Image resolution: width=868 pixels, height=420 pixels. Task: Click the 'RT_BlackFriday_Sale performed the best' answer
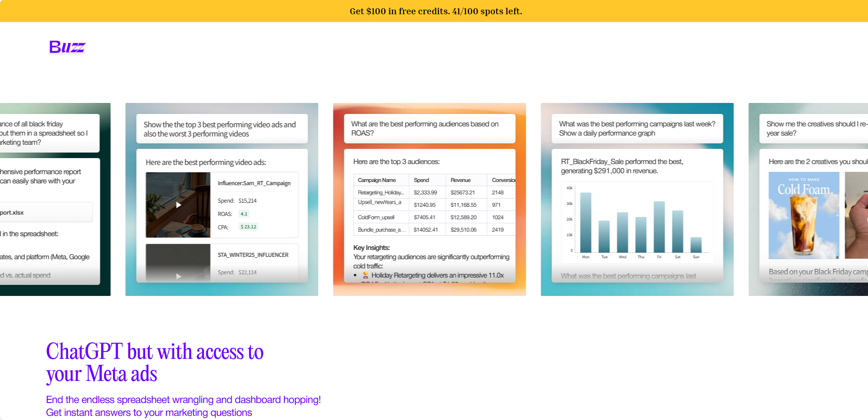[x=622, y=166]
